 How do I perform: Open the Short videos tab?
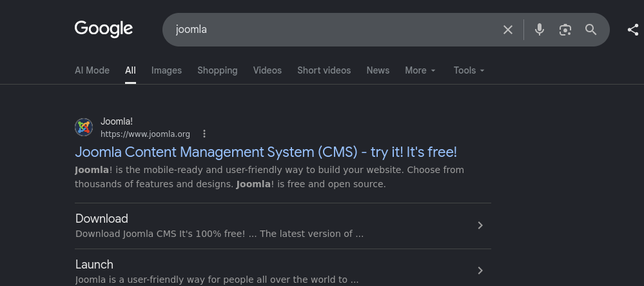click(324, 70)
